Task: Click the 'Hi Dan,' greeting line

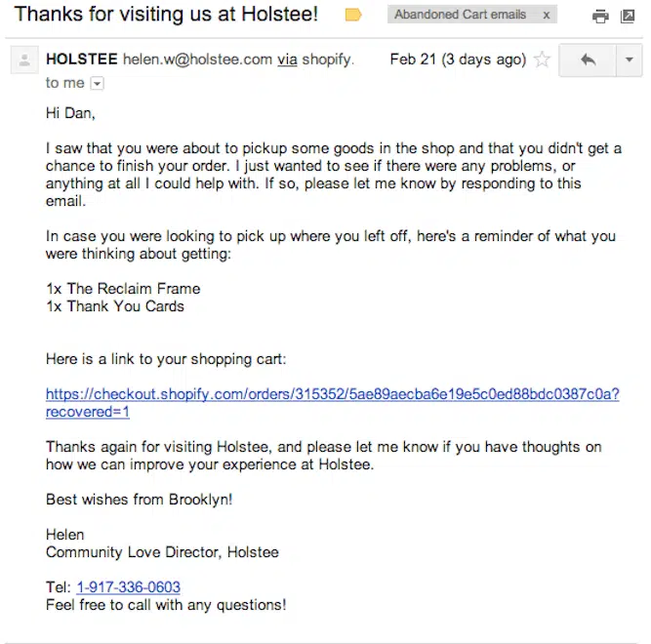Action: [x=73, y=113]
